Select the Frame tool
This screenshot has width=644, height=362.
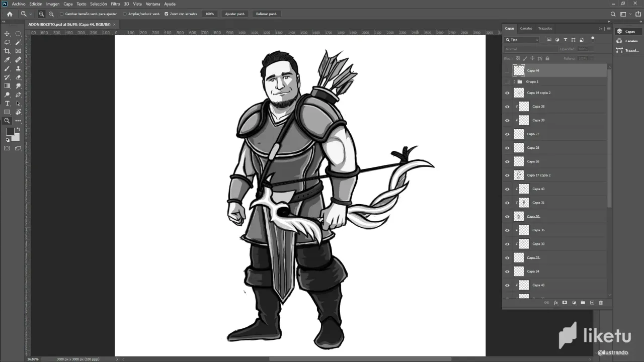pyautogui.click(x=18, y=51)
